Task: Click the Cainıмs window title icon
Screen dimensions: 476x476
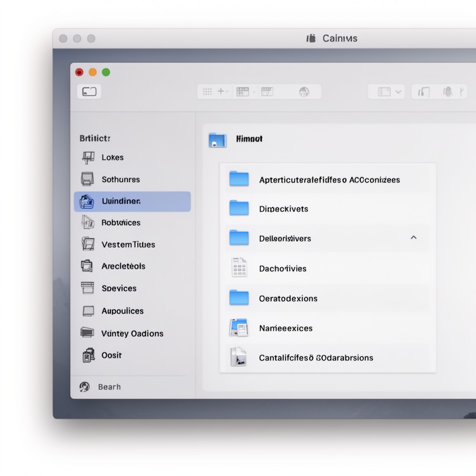Action: tap(311, 38)
